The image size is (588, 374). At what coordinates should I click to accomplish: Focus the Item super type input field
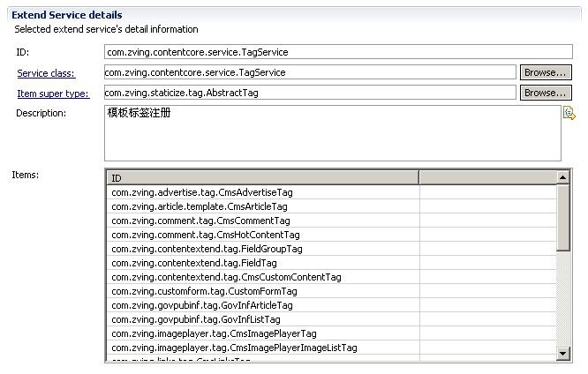tap(309, 93)
